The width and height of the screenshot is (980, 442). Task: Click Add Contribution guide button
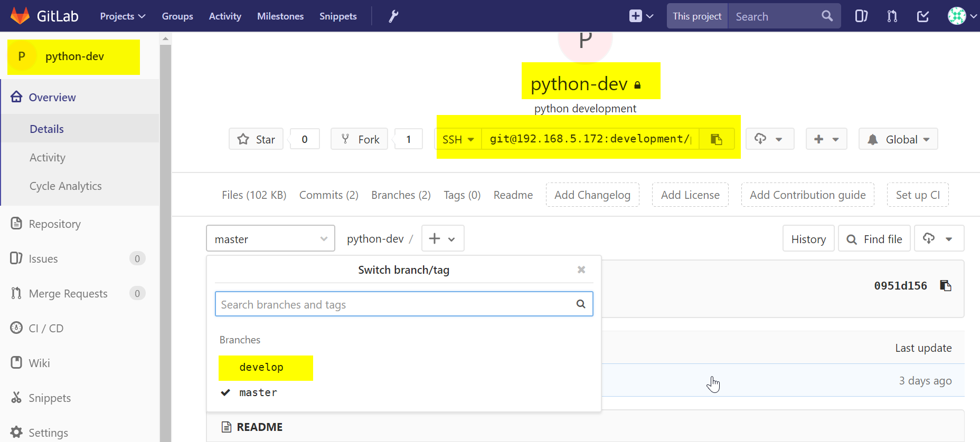pyautogui.click(x=808, y=195)
